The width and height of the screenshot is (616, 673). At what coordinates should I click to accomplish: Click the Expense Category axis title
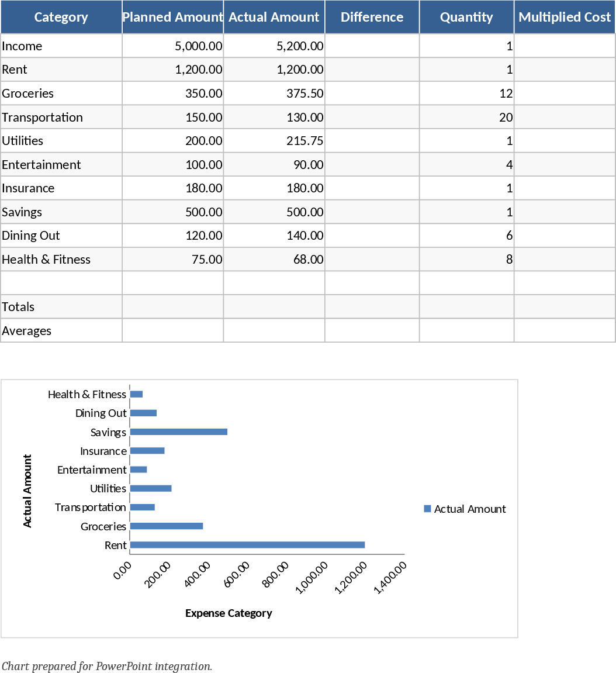(x=229, y=613)
